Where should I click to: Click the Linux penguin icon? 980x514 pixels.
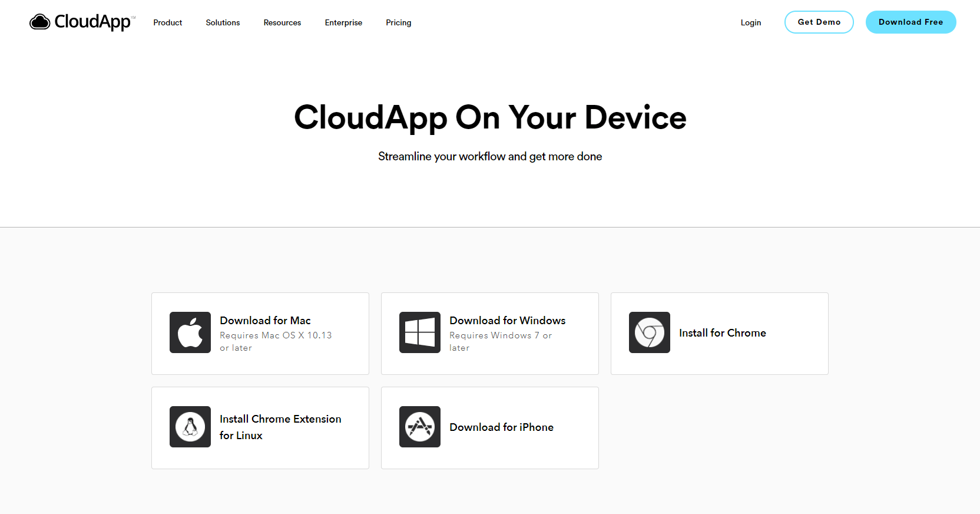coord(190,427)
